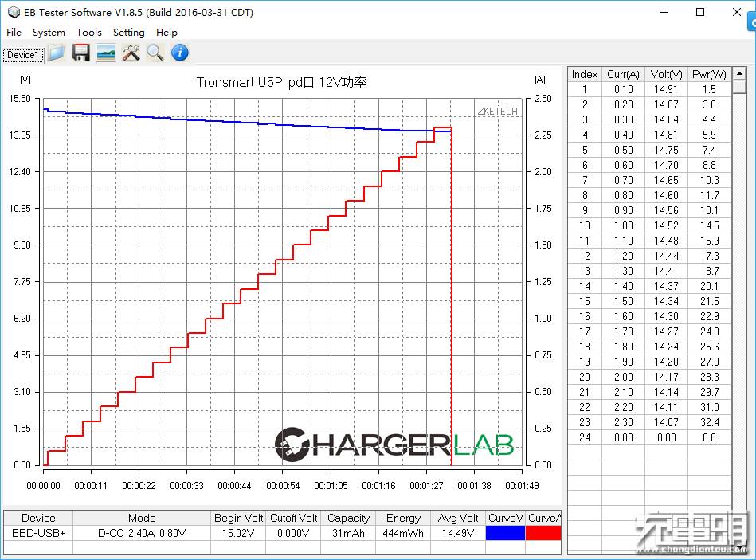Click the D-CC 2.40A 0.80V mode cell

(x=142, y=533)
